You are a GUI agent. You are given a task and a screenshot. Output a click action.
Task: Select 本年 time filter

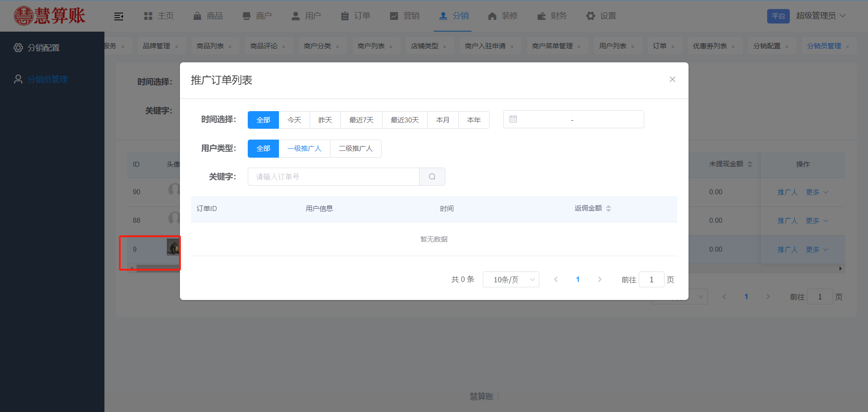(474, 120)
